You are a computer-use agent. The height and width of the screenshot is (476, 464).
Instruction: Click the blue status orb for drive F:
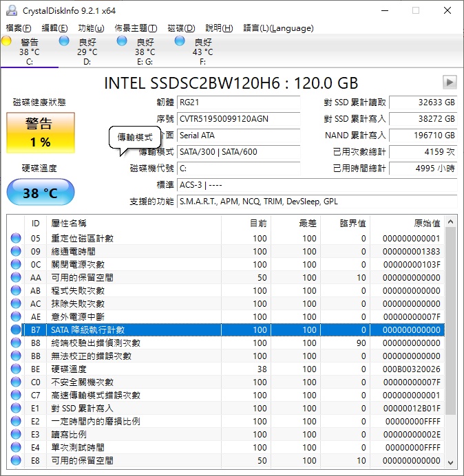[x=180, y=42]
